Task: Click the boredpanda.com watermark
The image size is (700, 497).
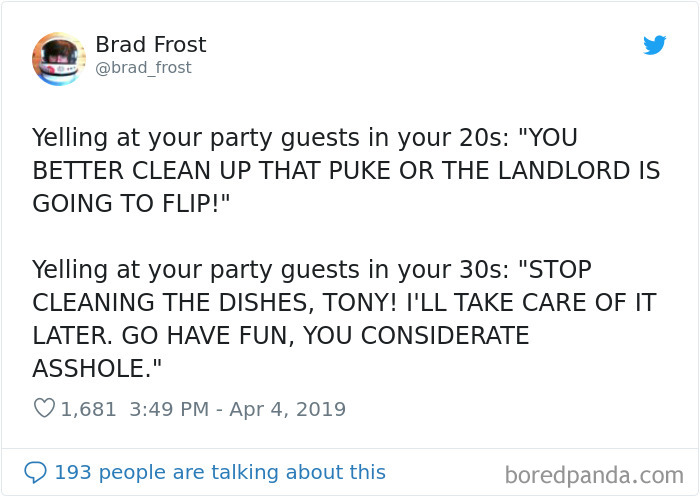Action: tap(594, 475)
